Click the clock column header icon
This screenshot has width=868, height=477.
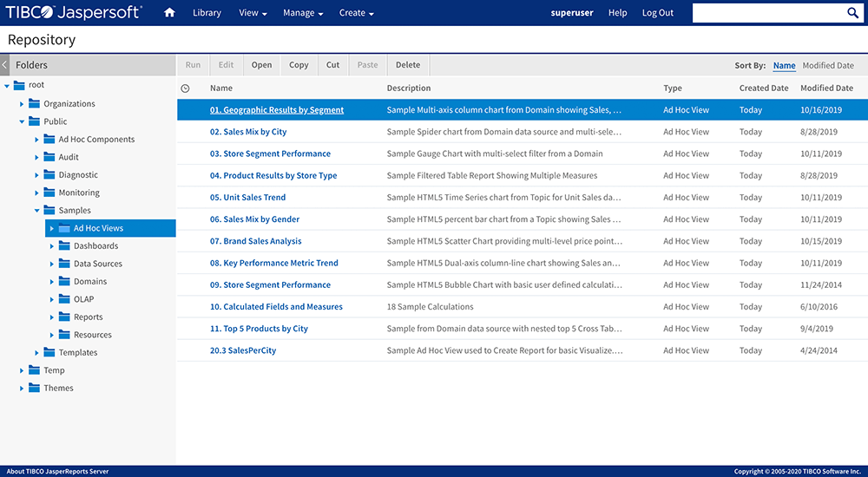point(186,88)
